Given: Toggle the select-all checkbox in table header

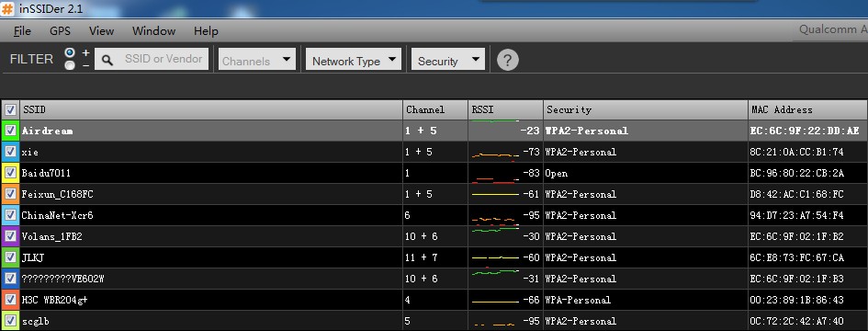Looking at the screenshot, I should point(10,109).
